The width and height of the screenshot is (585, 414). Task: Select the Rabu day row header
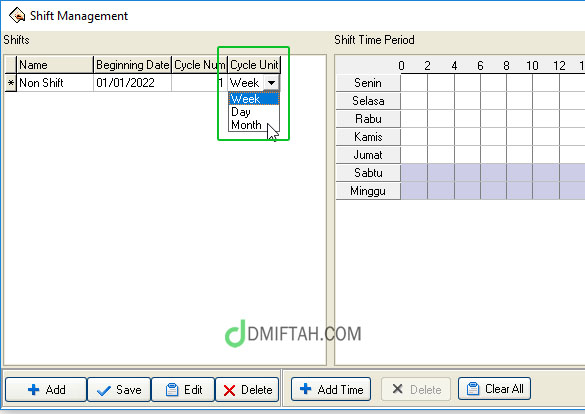pos(368,119)
